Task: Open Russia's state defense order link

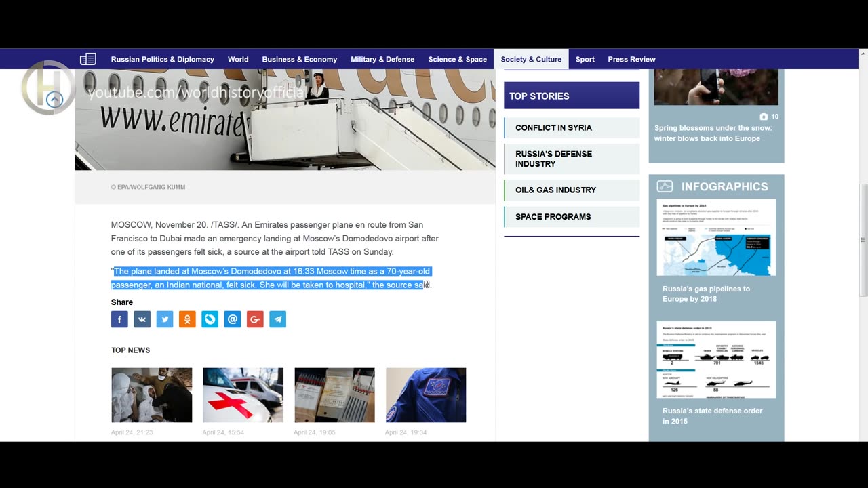Action: click(712, 415)
